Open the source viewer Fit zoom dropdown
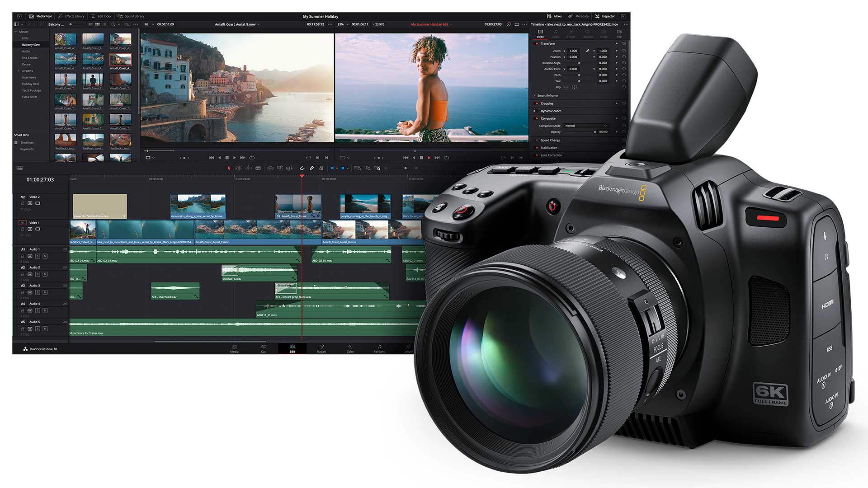 coord(149,24)
